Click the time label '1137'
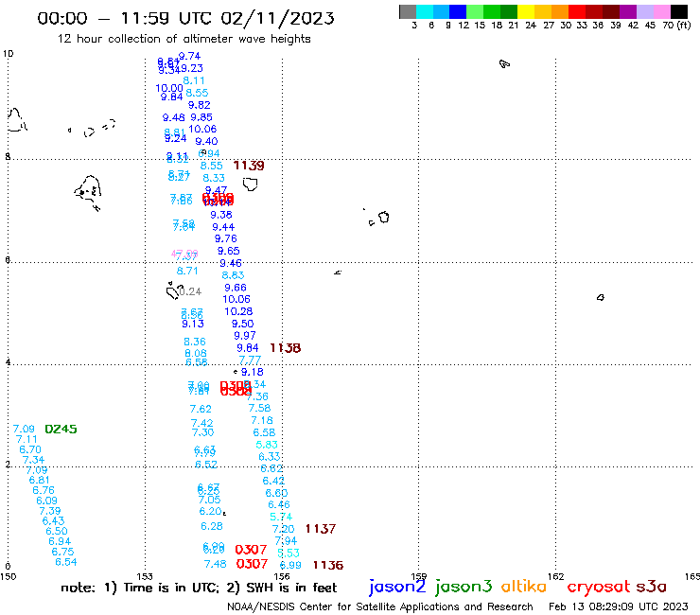The width and height of the screenshot is (700, 615). coord(320,529)
